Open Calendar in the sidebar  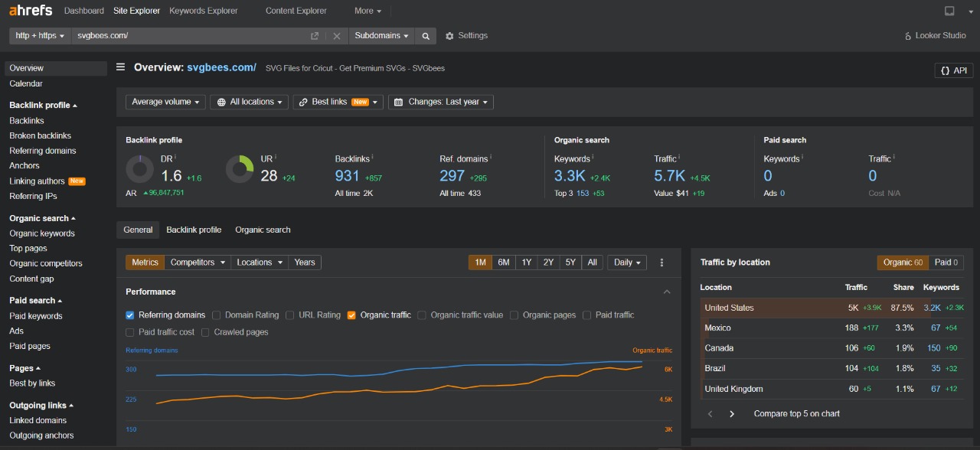click(26, 83)
